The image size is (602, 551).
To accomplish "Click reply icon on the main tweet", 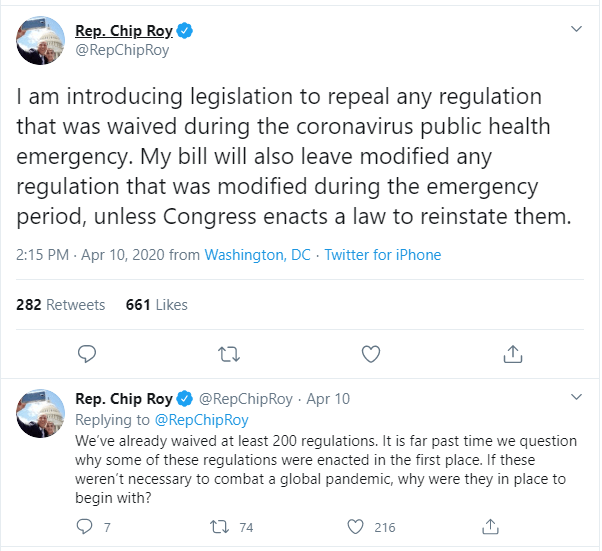I will 87,354.
